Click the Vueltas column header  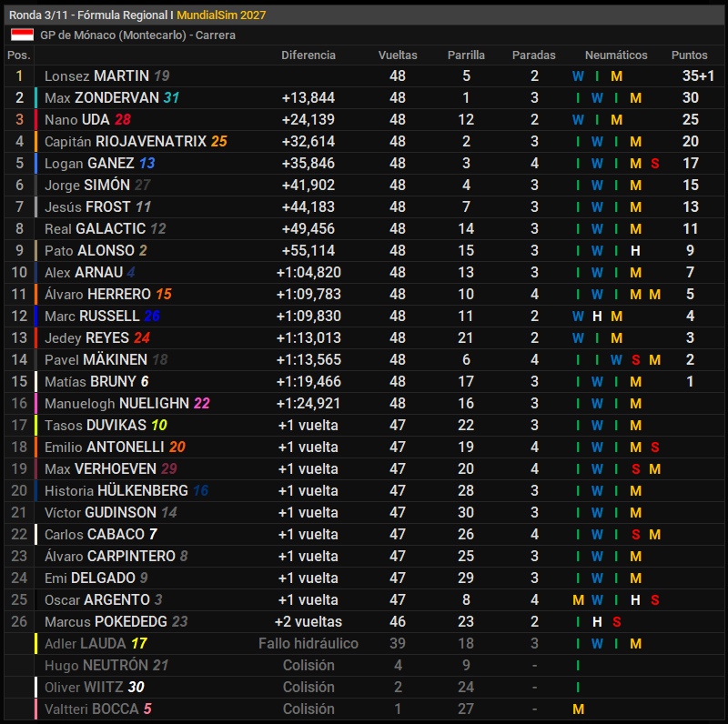tap(398, 55)
